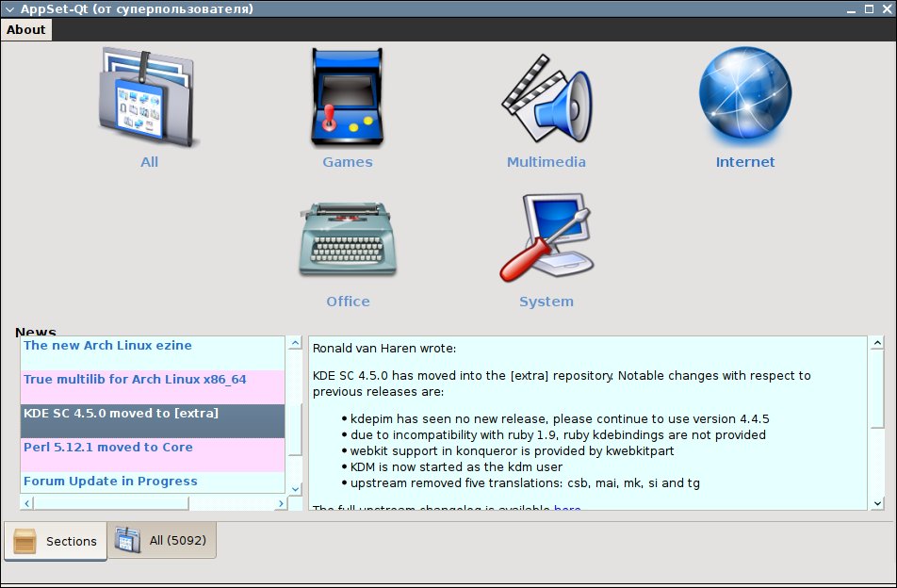Open the Office typewriter icon
897x588 pixels.
(348, 238)
